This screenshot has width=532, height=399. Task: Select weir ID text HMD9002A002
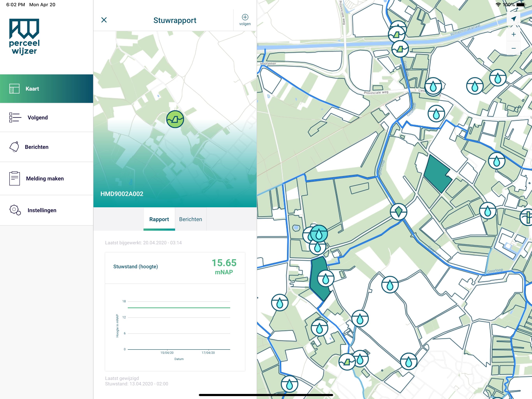click(122, 194)
